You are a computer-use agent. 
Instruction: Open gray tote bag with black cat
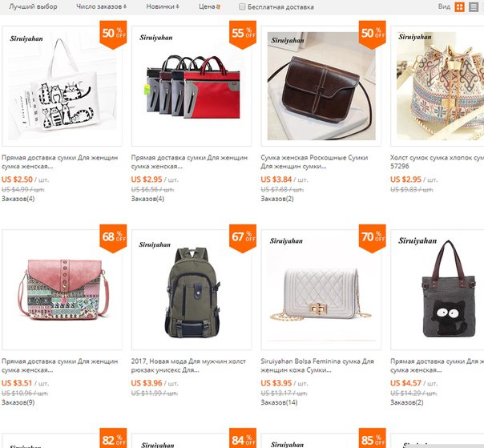(x=438, y=289)
